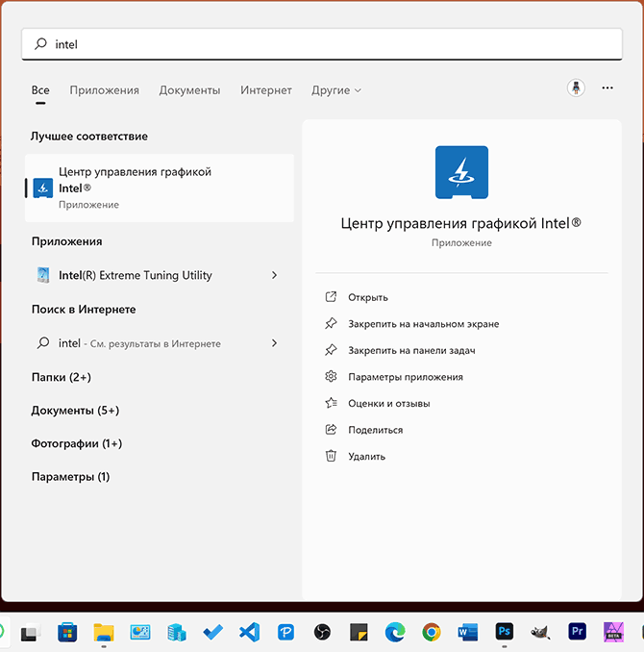The width and height of the screenshot is (644, 652).
Task: Click pin icon beside 'Закрепить на начальном экране'
Action: [331, 323]
